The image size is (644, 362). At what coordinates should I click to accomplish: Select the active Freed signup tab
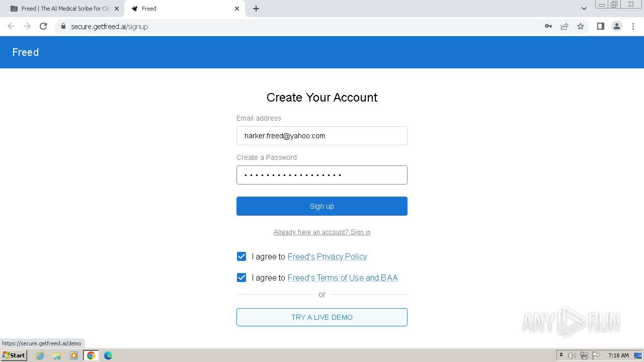pyautogui.click(x=184, y=9)
